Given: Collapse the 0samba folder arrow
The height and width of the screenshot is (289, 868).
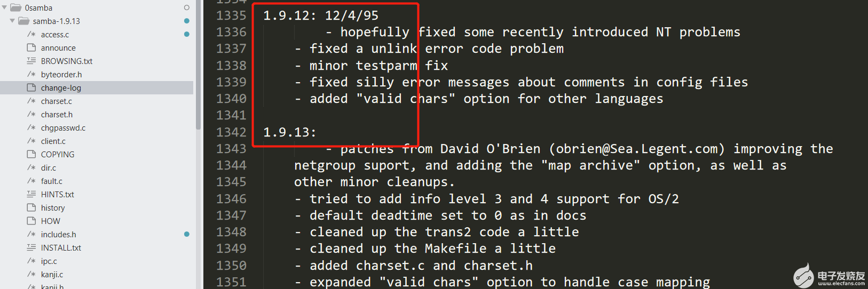Looking at the screenshot, I should click(5, 7).
